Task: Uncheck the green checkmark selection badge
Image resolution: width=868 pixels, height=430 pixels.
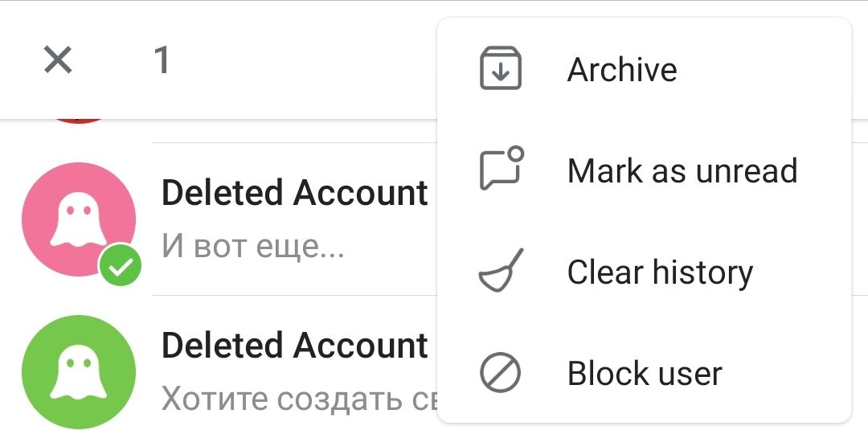Action: [120, 265]
